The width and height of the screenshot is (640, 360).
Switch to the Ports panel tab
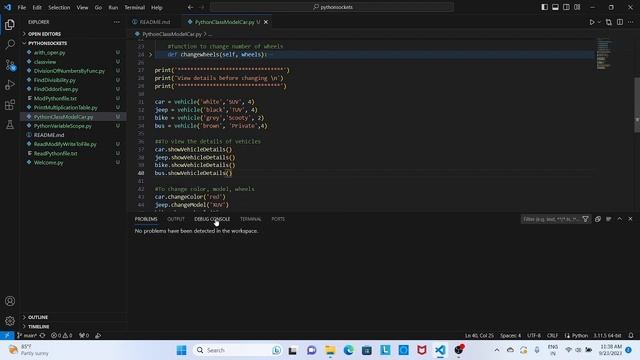(278, 219)
